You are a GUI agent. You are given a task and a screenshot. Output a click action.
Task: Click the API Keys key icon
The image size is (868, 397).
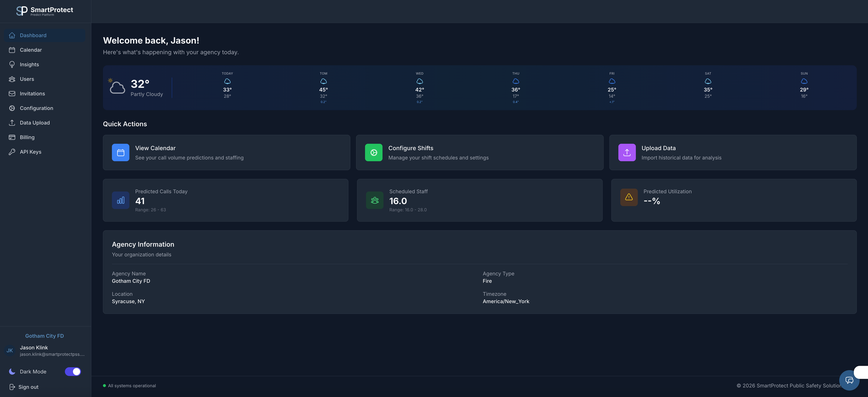click(12, 152)
